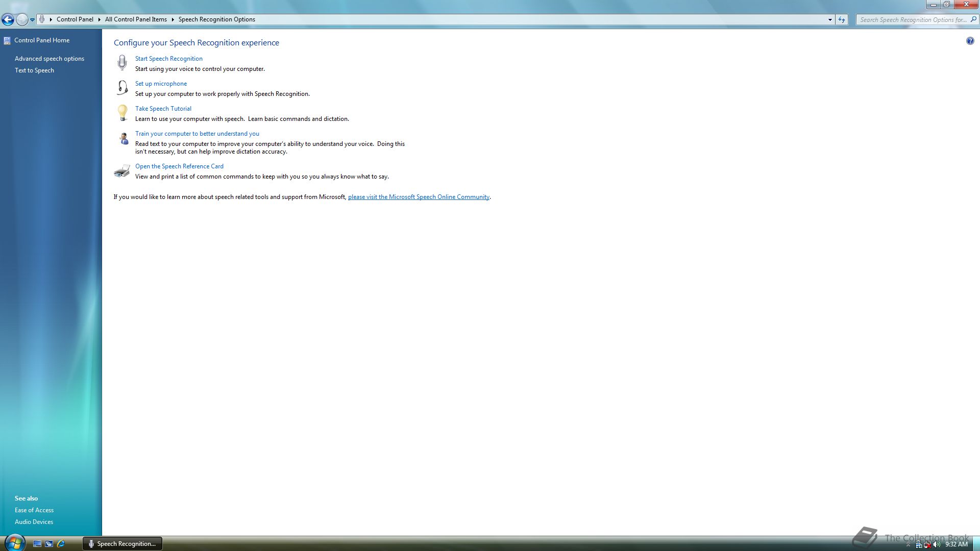
Task: Click the printer icon for Reference Card
Action: coord(122,171)
